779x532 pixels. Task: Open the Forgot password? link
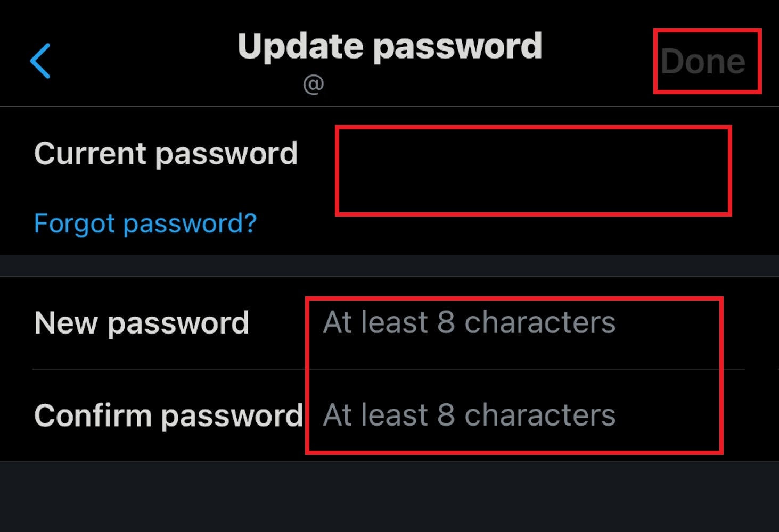click(145, 223)
